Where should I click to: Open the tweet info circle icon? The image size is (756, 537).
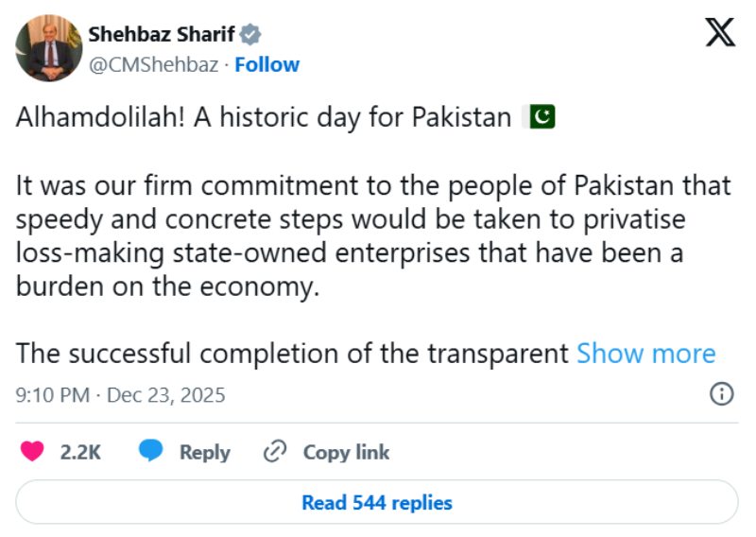721,394
